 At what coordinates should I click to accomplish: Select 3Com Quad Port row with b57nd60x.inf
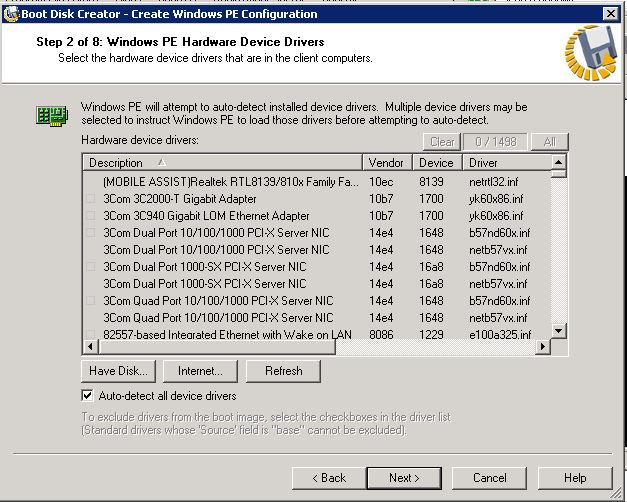[x=317, y=301]
